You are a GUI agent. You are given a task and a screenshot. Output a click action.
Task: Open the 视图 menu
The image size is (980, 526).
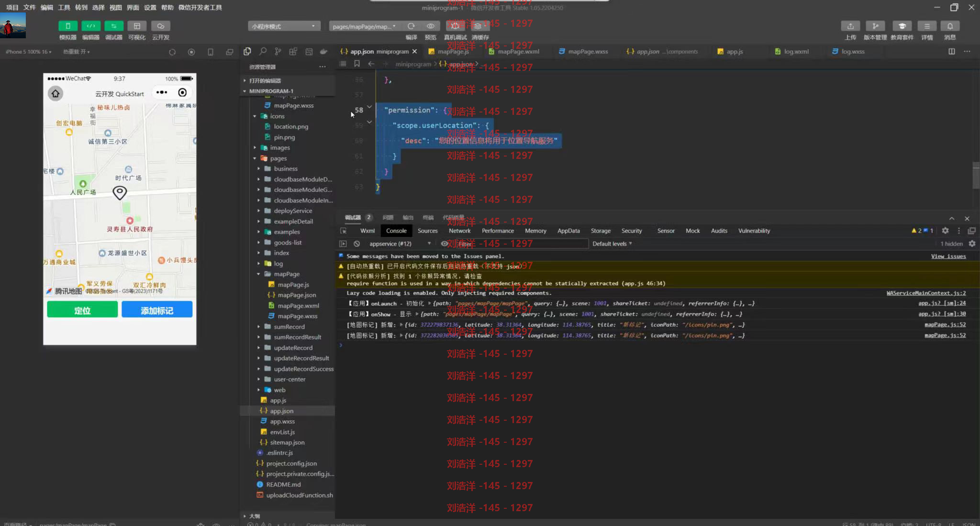115,7
